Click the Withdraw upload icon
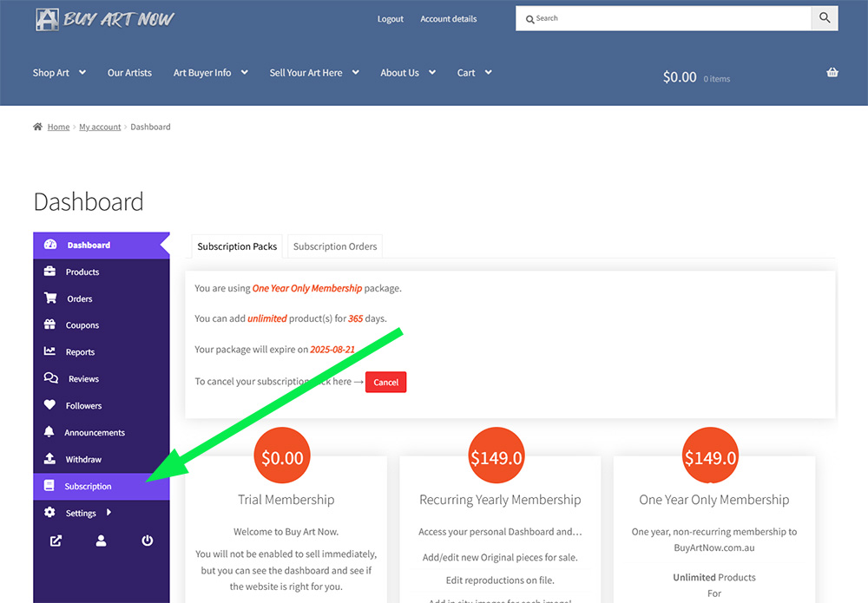 [49, 459]
